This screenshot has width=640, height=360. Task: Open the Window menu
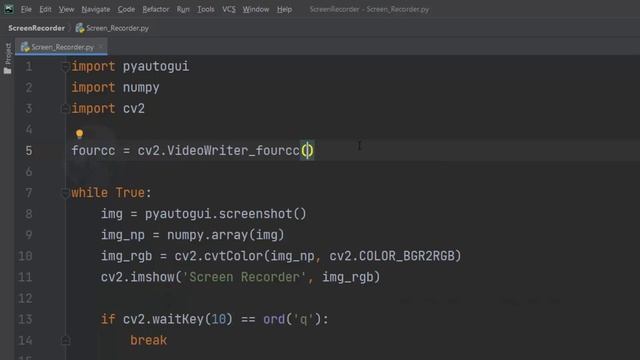(256, 9)
